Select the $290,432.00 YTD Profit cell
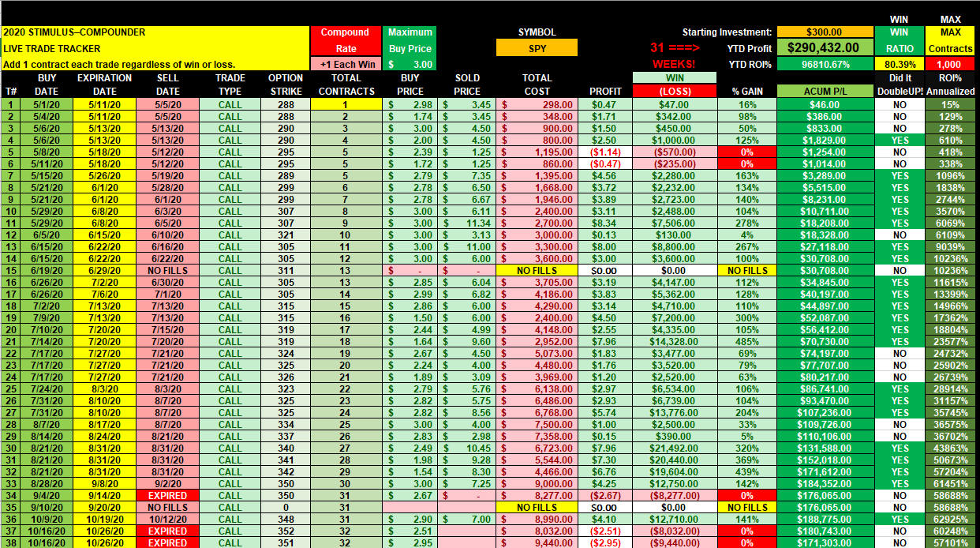This screenshot has height=548, width=980. point(824,48)
